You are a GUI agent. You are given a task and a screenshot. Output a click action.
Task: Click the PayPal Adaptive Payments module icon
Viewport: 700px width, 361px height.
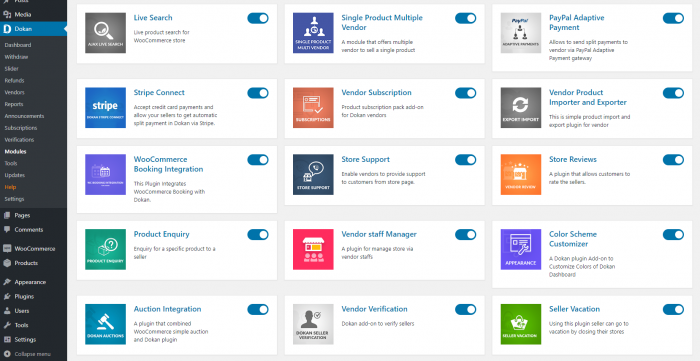click(x=521, y=33)
